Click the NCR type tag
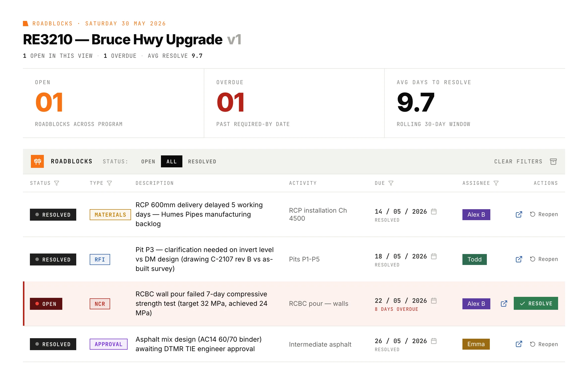The image size is (588, 385). click(x=100, y=304)
